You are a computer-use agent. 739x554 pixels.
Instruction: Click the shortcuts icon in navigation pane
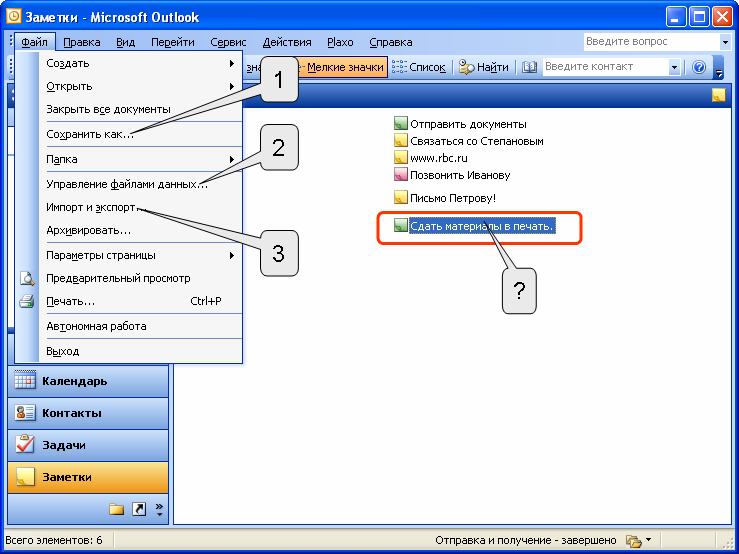[x=139, y=510]
